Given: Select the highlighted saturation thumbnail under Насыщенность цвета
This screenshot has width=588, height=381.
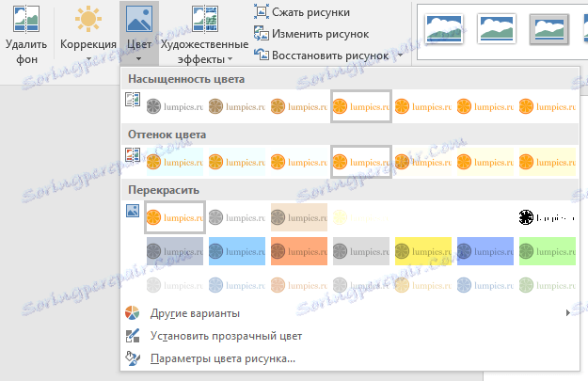Looking at the screenshot, I should click(361, 106).
